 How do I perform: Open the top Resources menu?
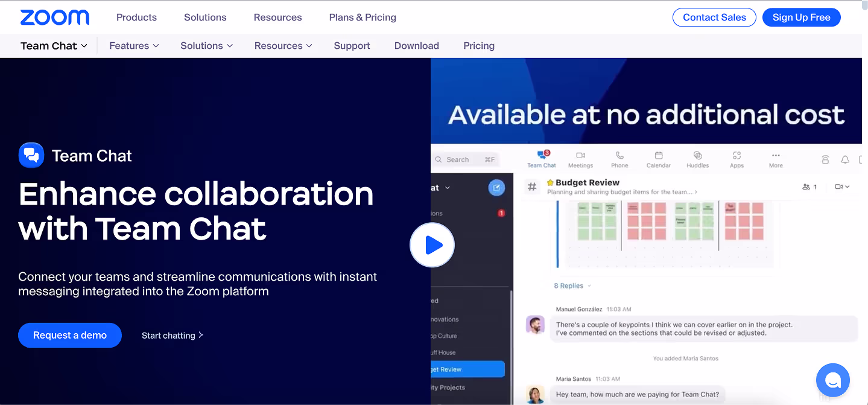(277, 18)
